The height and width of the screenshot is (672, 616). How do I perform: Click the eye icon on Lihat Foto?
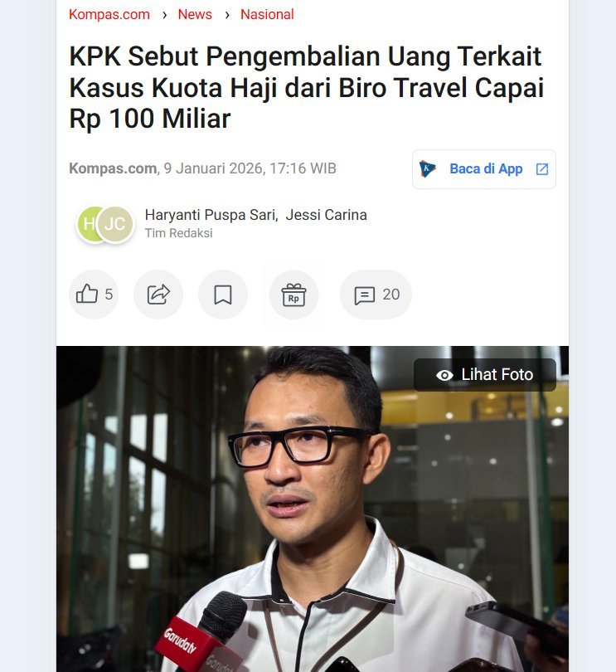(444, 376)
